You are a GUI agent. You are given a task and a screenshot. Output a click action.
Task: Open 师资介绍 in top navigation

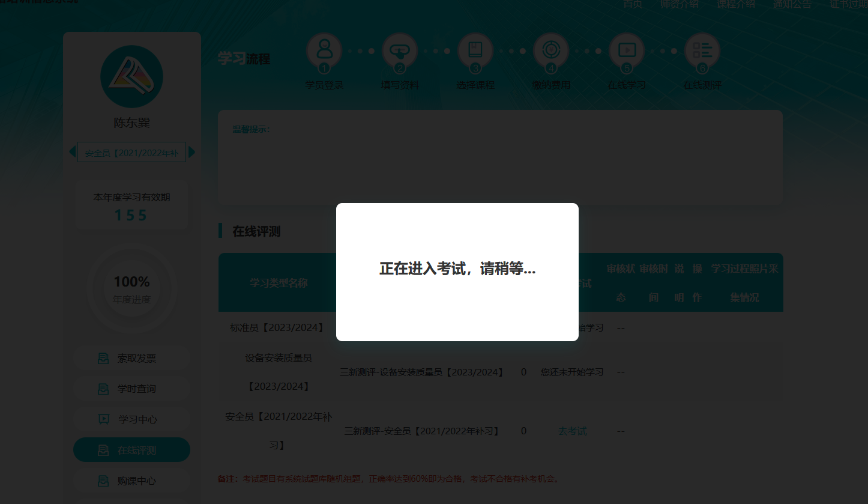pos(680,4)
